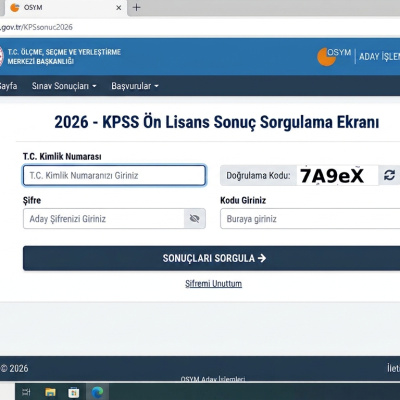400x400 pixels.
Task: Click ADAY İŞLEMLERİ header text
Action: (379, 56)
